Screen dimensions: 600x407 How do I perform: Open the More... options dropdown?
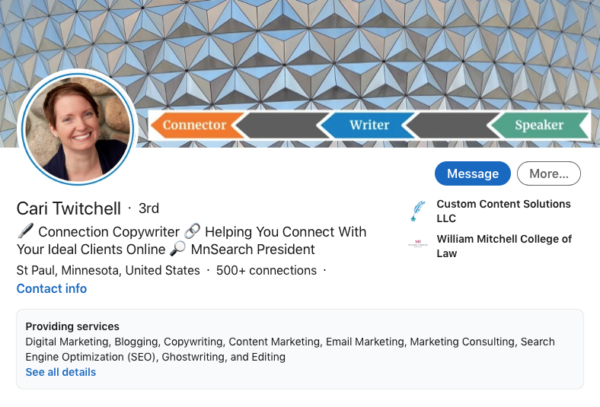pos(549,173)
